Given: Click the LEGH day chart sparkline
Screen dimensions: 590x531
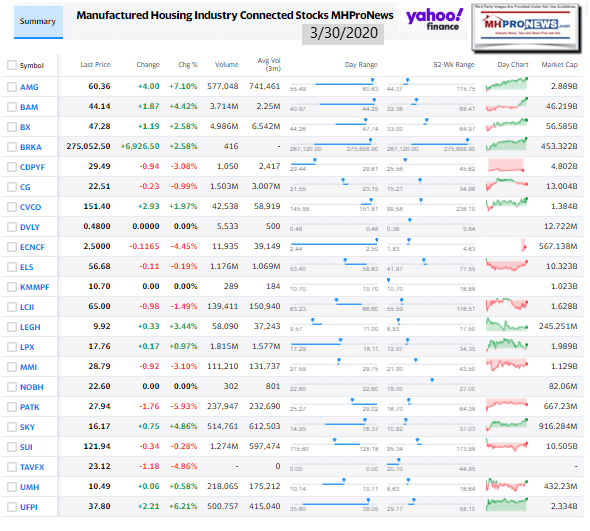Looking at the screenshot, I should (506, 324).
